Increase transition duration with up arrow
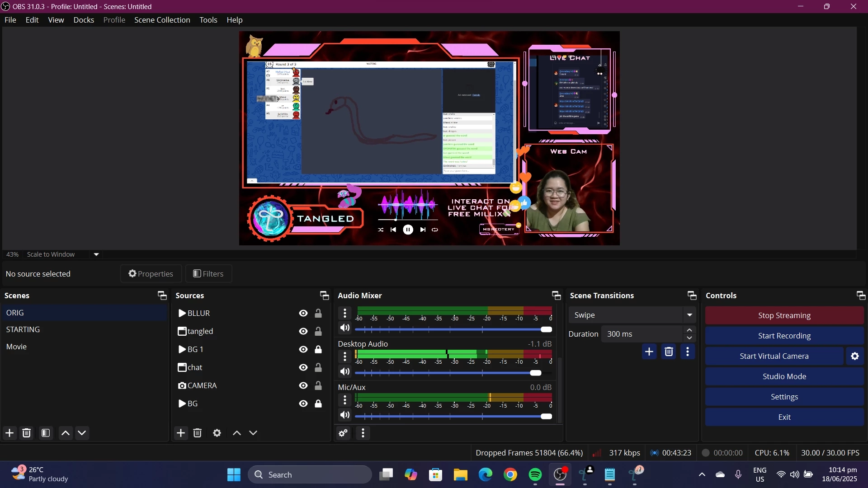Screen dimensions: 868x488 pos(689,330)
